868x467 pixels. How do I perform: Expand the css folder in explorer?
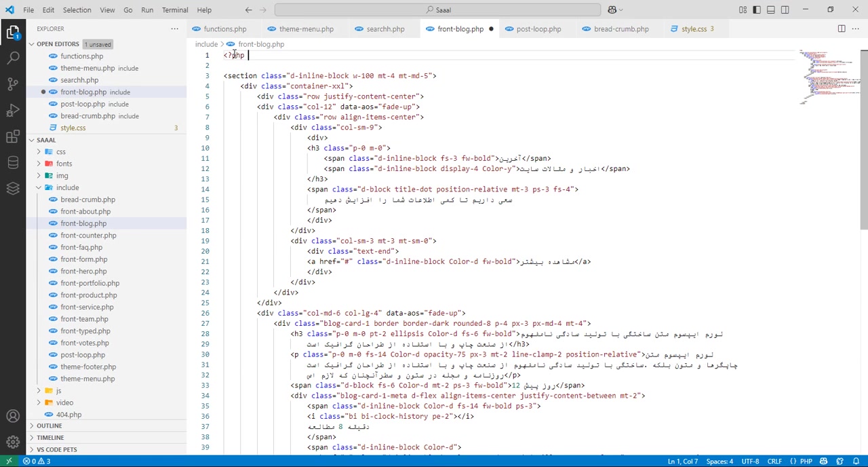point(61,152)
